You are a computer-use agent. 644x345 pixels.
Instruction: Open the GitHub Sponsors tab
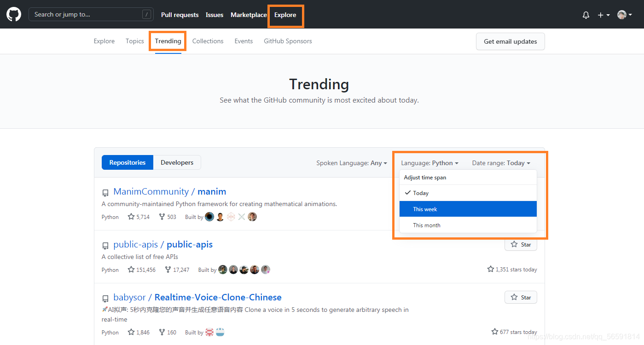click(288, 41)
